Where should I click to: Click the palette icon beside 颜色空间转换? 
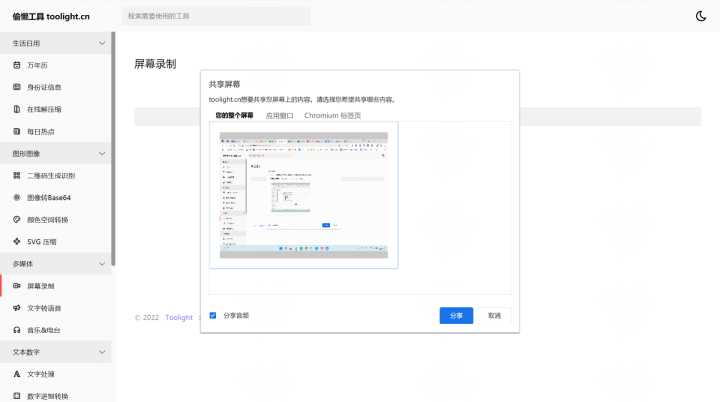click(x=17, y=220)
